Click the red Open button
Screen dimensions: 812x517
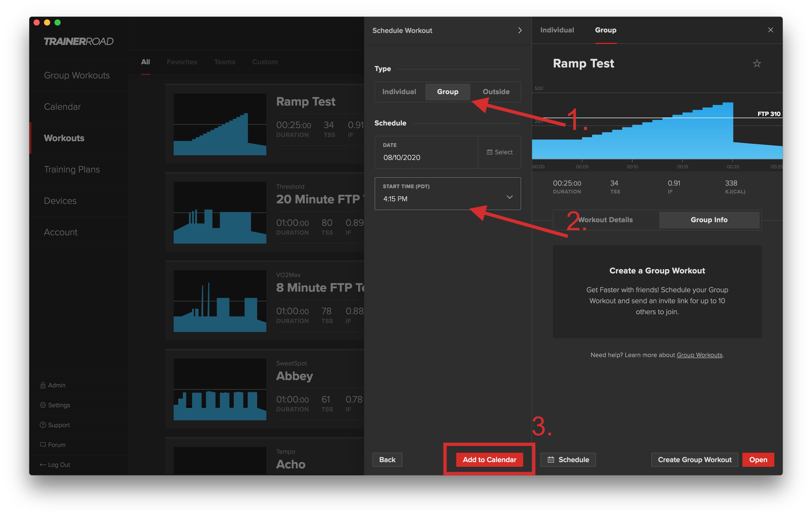point(758,460)
